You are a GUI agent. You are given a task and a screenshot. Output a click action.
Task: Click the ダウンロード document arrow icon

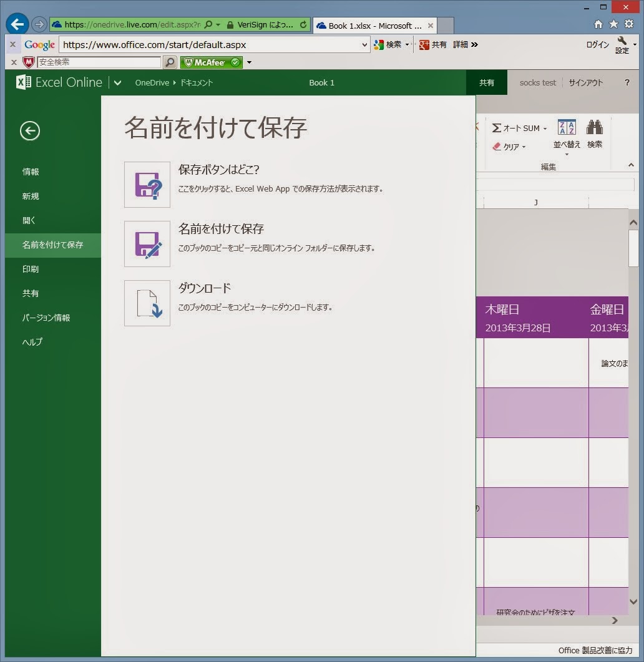(x=147, y=303)
